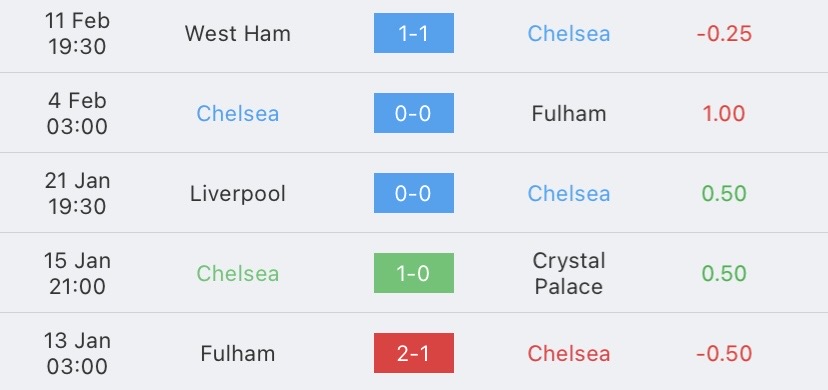Select Chelsea in the 4 Feb match
Viewport: 828px width, 390px height.
[238, 113]
